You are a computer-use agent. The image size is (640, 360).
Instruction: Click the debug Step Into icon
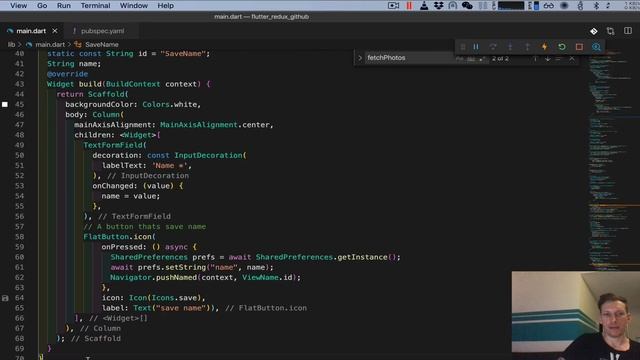(510, 47)
